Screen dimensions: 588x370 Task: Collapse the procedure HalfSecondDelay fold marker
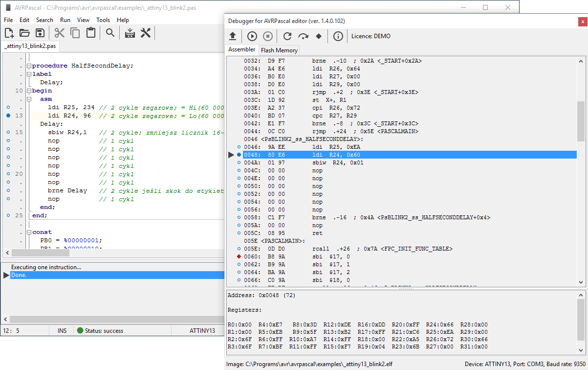[x=28, y=66]
